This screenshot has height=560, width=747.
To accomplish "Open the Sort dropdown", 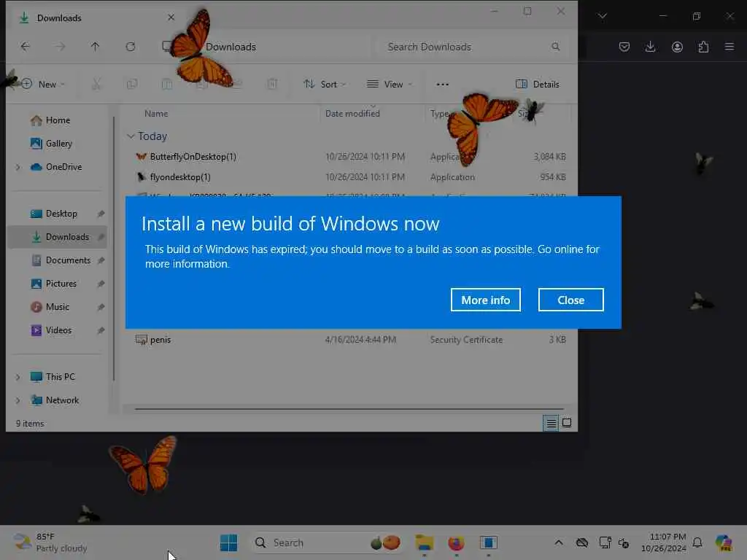I will pos(325,85).
